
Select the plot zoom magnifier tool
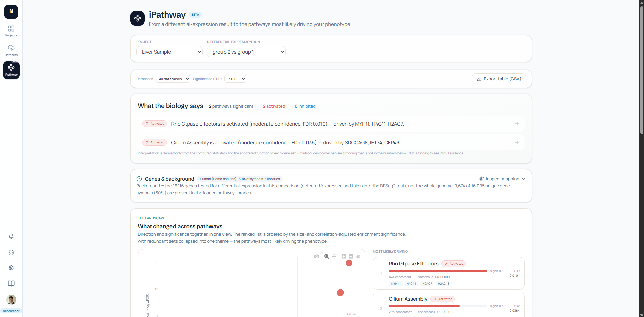326,256
